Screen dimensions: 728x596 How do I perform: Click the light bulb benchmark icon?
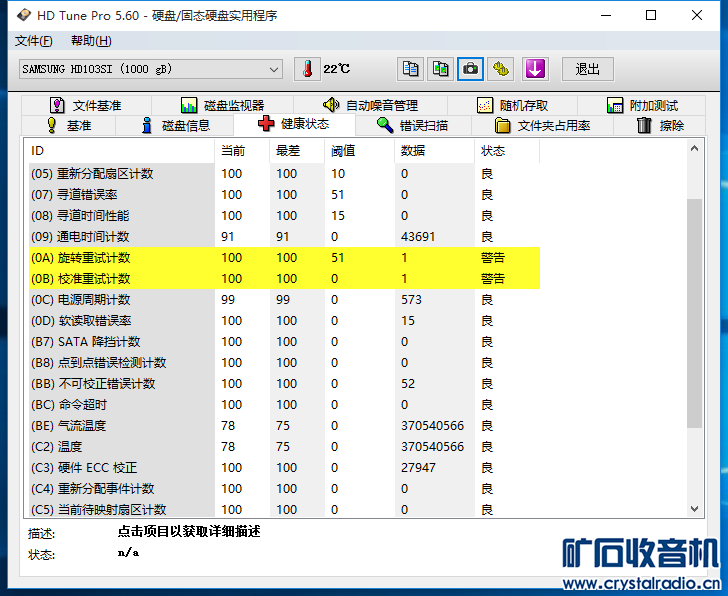(52, 125)
